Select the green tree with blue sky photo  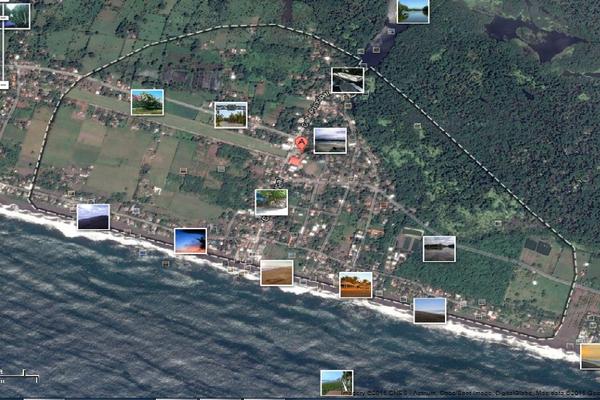147,102
